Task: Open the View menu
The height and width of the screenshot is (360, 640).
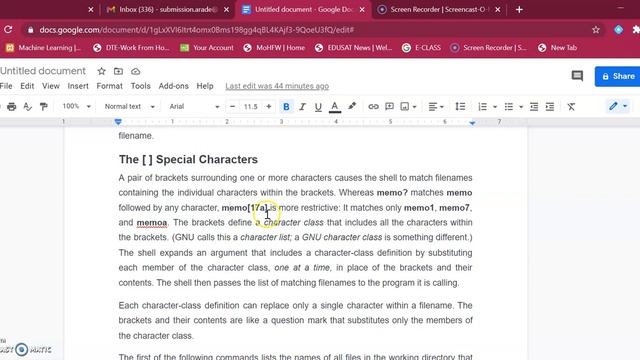Action: [x=51, y=86]
